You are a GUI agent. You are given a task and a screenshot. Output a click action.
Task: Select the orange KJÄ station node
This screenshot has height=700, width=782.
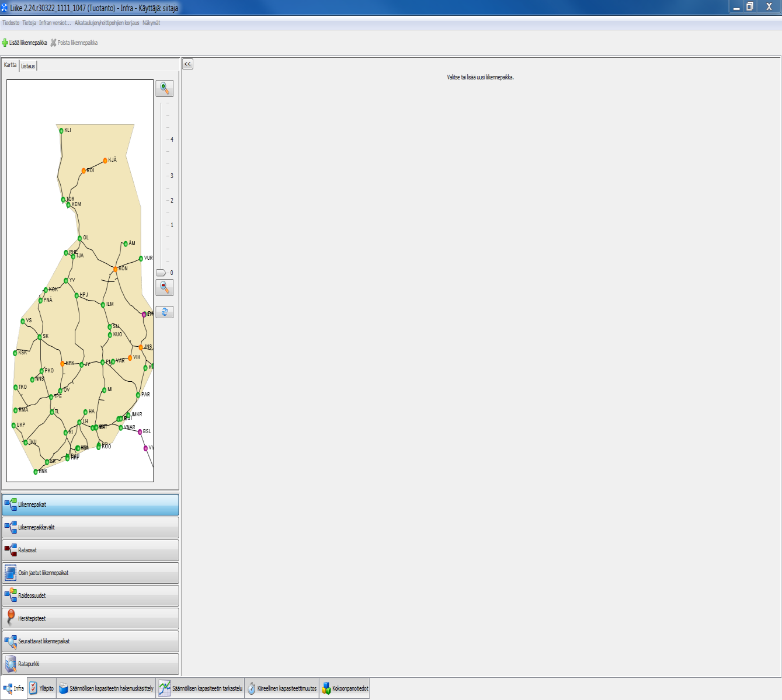coord(105,161)
